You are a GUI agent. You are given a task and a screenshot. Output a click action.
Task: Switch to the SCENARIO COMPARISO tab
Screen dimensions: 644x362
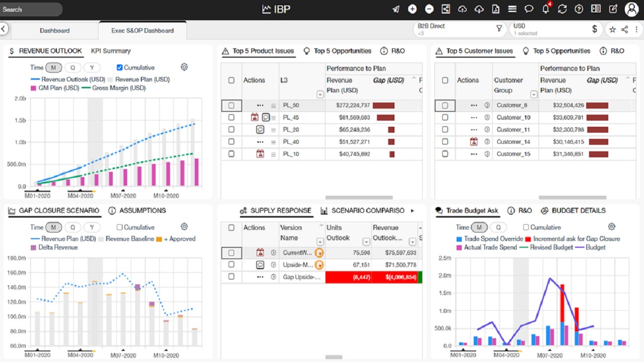point(362,211)
